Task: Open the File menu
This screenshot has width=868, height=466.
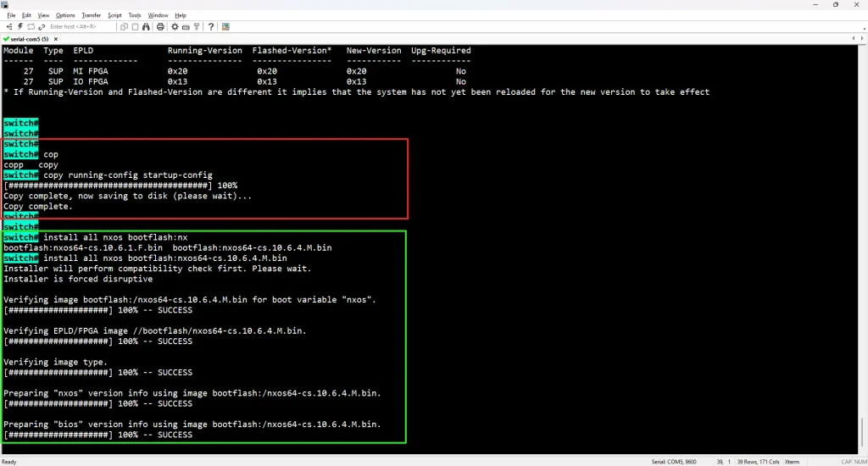Action: (11, 15)
